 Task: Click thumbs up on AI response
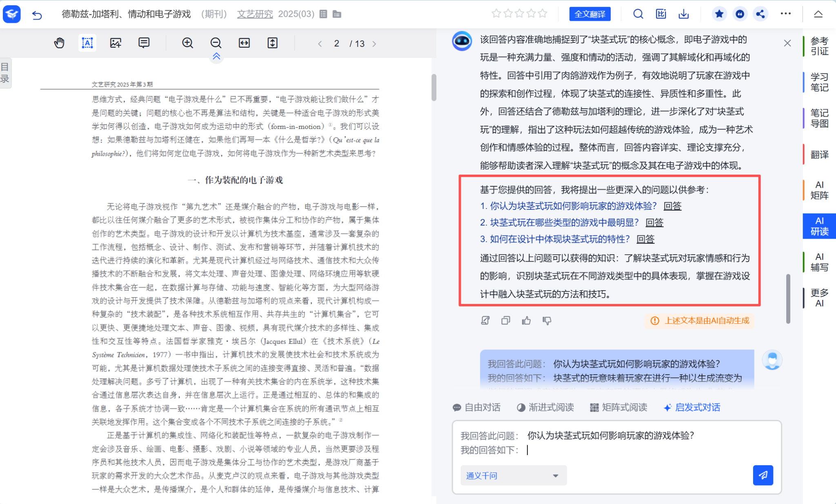pyautogui.click(x=526, y=321)
